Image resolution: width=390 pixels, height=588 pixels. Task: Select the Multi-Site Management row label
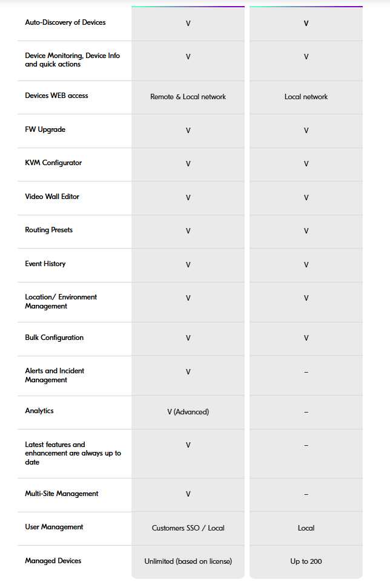[61, 494]
